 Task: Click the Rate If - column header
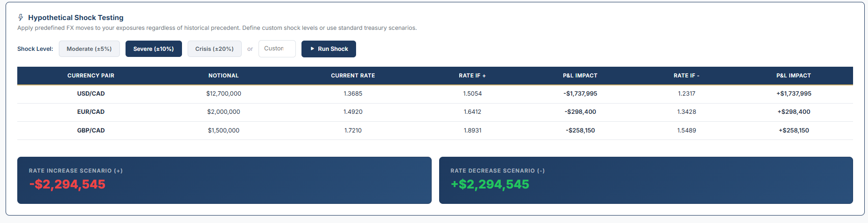[x=686, y=76]
